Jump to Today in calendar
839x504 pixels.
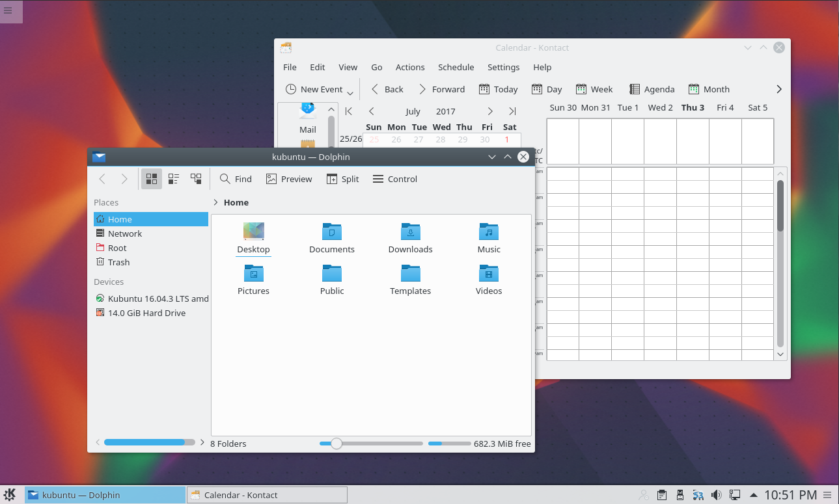tap(499, 89)
